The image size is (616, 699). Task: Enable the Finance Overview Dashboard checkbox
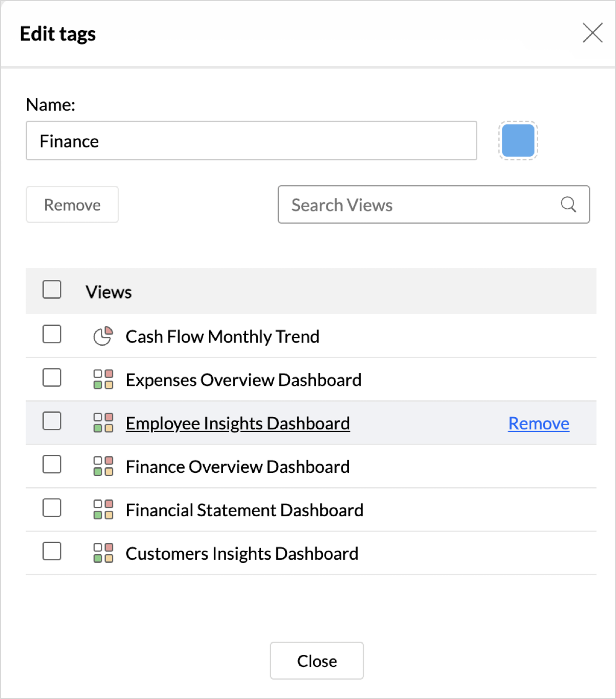pos(52,465)
